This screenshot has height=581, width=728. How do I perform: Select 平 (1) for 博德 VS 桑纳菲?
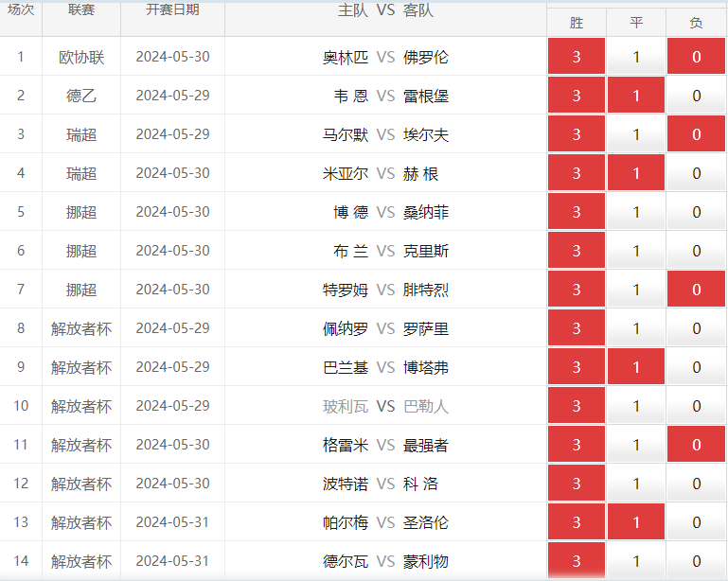click(636, 212)
